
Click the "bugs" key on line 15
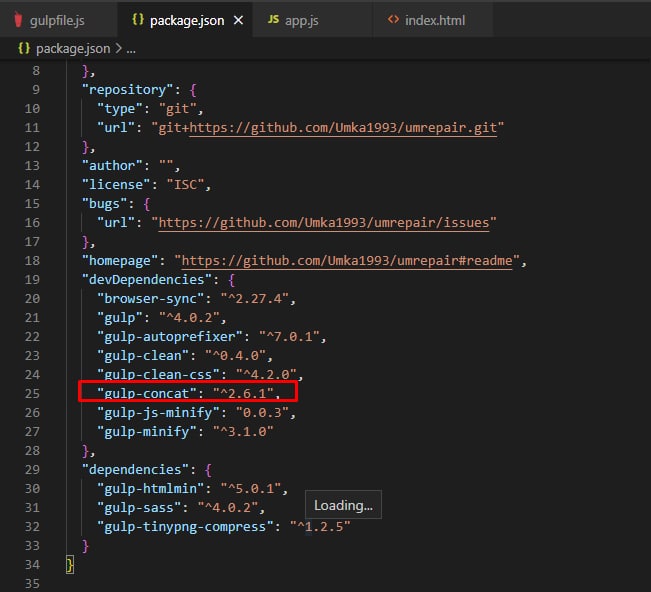[x=104, y=203]
